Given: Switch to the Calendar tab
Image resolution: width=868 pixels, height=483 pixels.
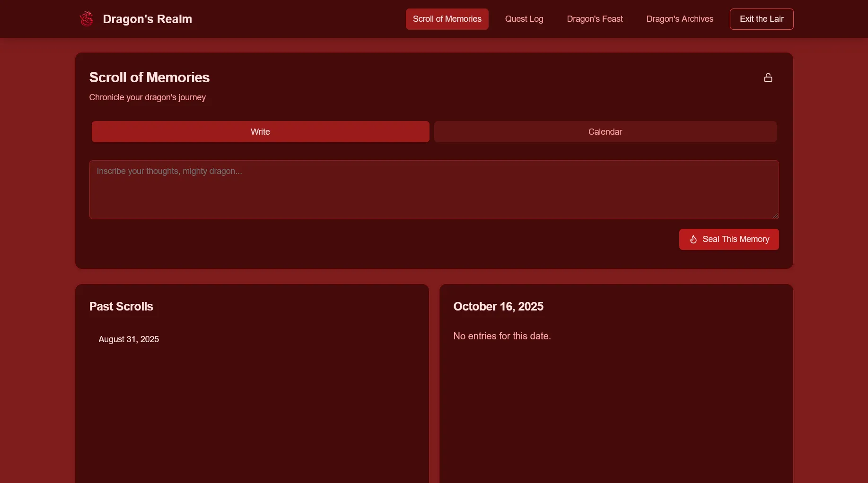Looking at the screenshot, I should pyautogui.click(x=605, y=132).
